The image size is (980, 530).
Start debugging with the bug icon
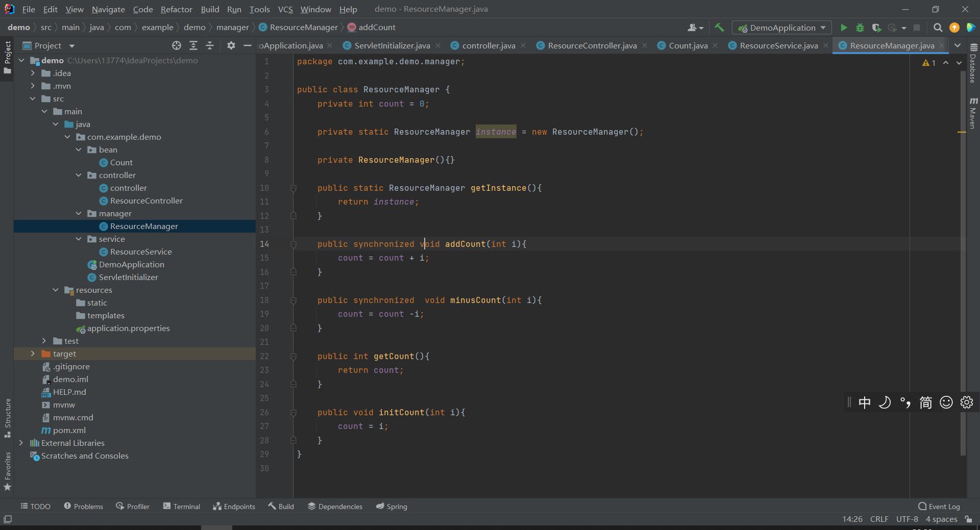(x=860, y=28)
